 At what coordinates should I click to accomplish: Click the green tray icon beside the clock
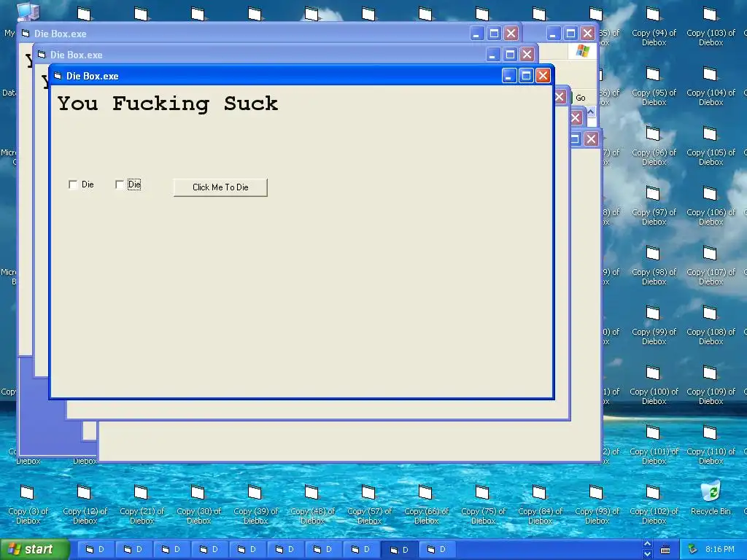click(692, 550)
